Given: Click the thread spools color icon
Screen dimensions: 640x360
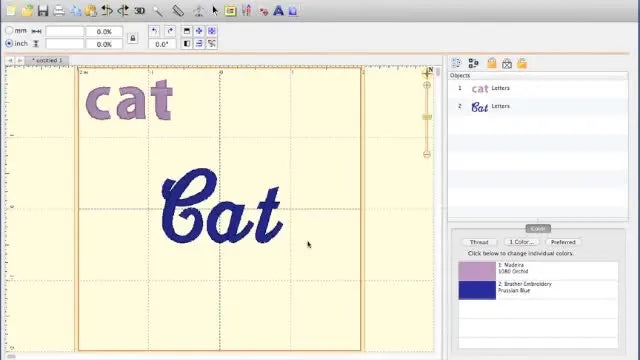Looking at the screenshot, I should 246,11.
